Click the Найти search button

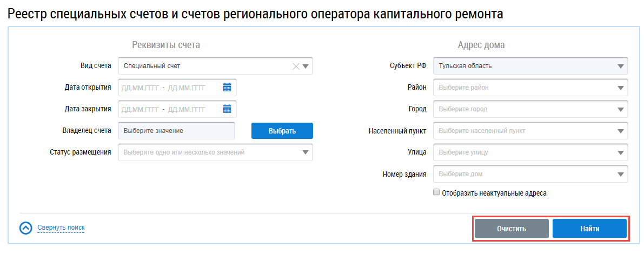click(589, 229)
